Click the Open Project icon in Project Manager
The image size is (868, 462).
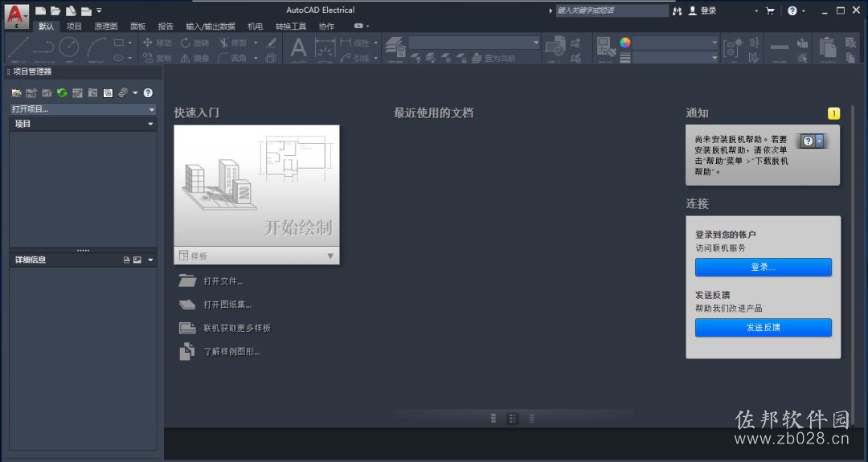16,93
